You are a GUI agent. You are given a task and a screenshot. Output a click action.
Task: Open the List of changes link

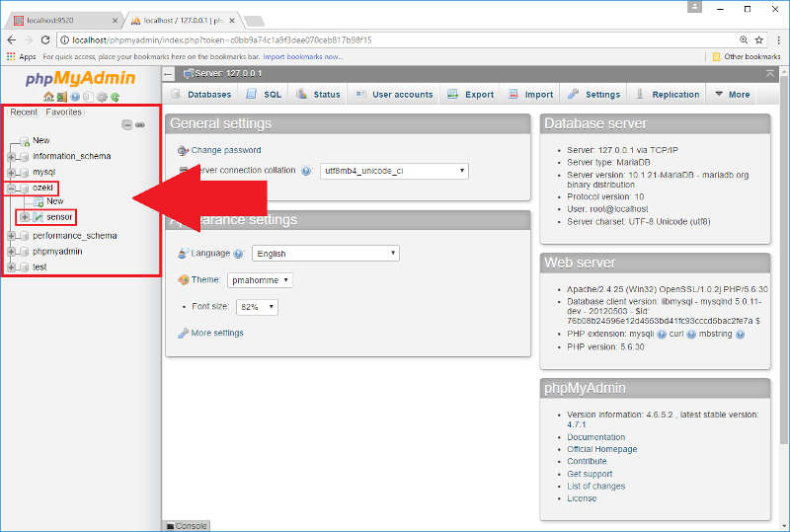click(596, 487)
